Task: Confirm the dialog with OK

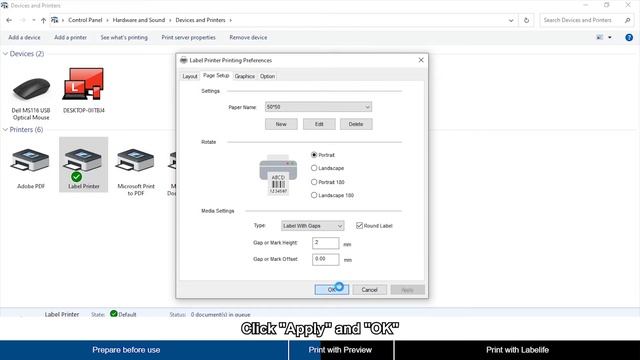Action: [x=332, y=290]
